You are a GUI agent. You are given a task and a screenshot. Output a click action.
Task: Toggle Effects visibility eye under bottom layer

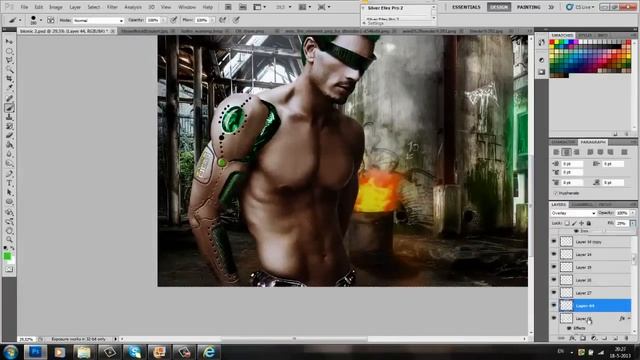click(x=569, y=328)
